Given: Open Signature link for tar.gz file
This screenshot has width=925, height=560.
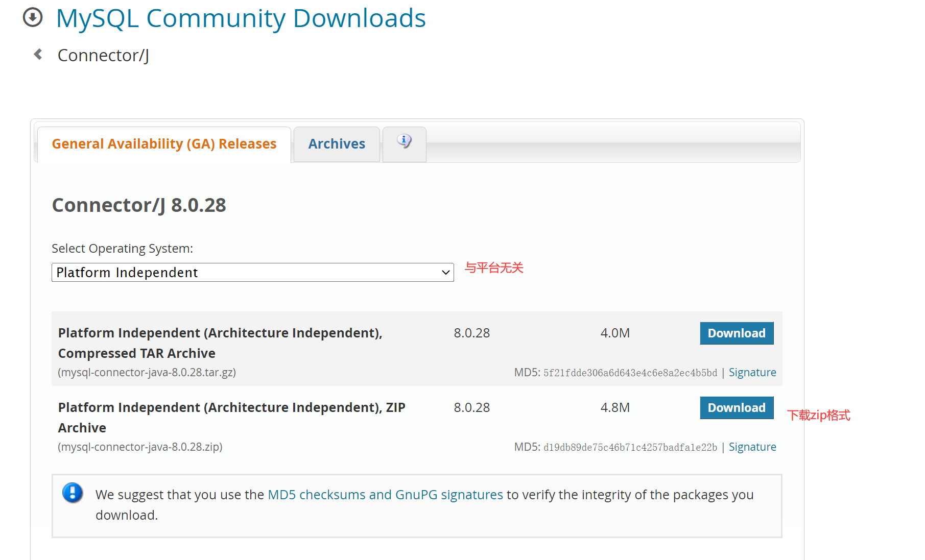Looking at the screenshot, I should coord(752,373).
